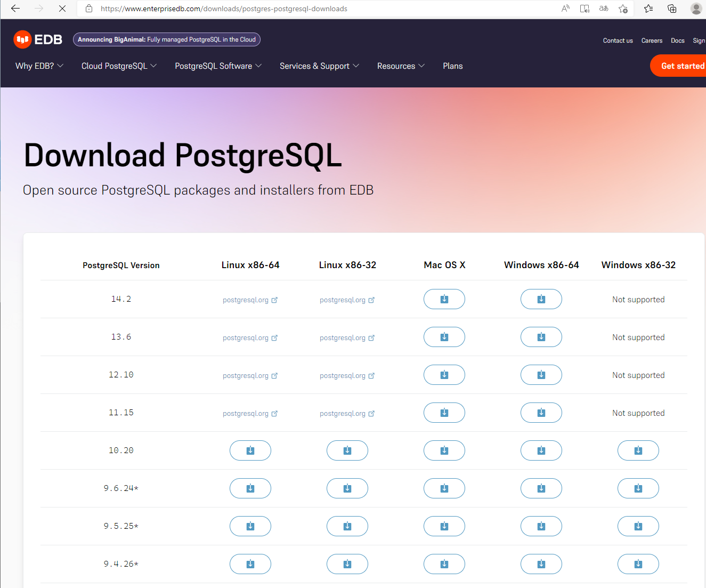The width and height of the screenshot is (706, 588).
Task: Expand the Cloud PostgreSQL menu
Action: pyautogui.click(x=119, y=66)
